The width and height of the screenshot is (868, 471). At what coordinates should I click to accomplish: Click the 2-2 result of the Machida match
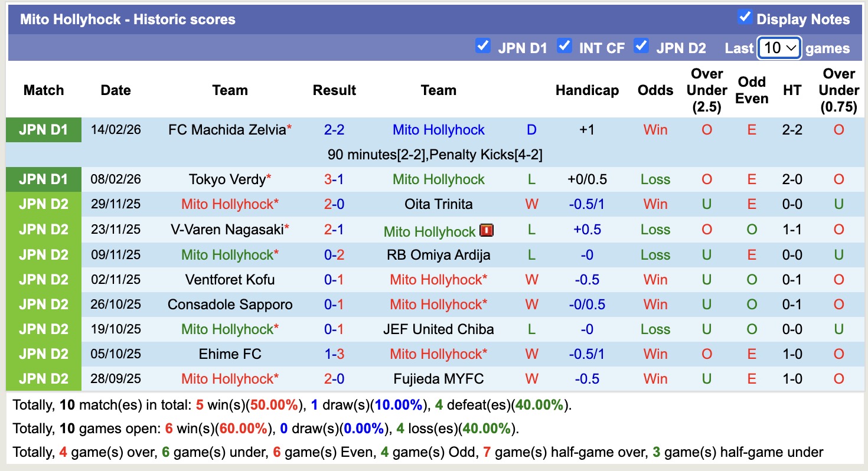(x=335, y=130)
